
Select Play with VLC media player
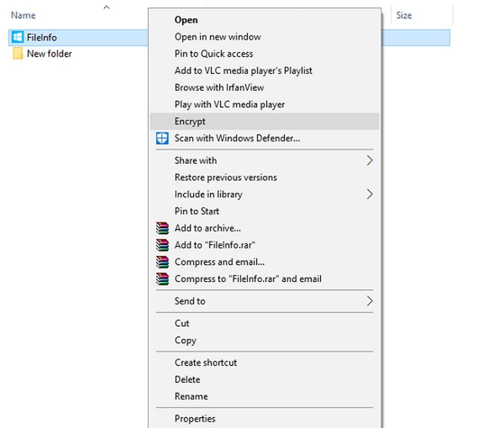point(229,105)
